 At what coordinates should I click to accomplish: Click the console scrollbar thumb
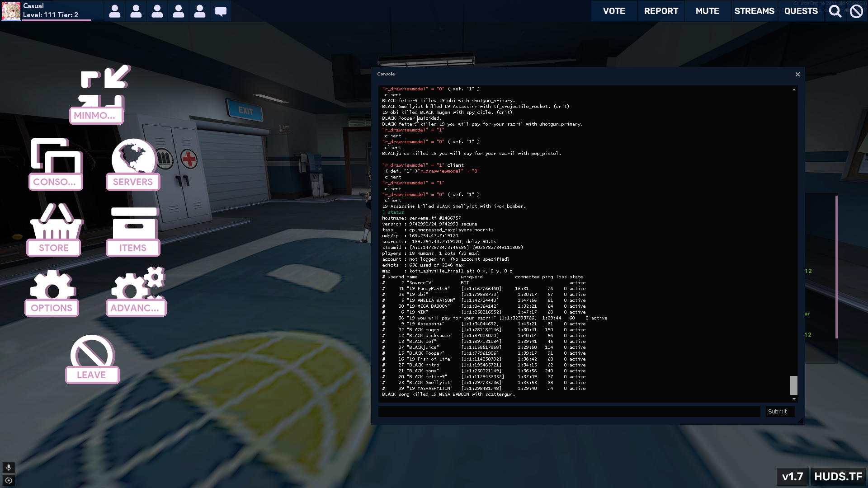coord(794,385)
